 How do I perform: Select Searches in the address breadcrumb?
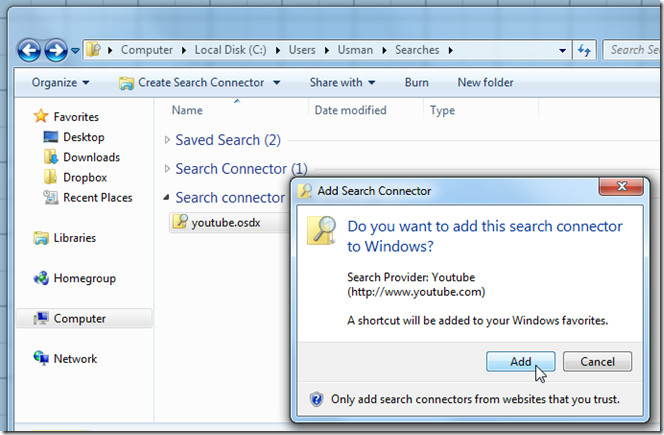(417, 50)
